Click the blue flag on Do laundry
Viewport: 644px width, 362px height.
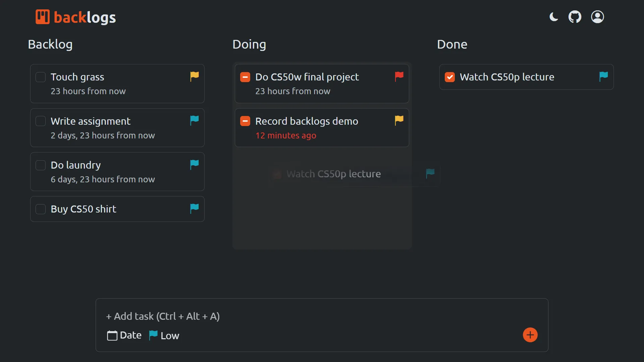pos(195,165)
